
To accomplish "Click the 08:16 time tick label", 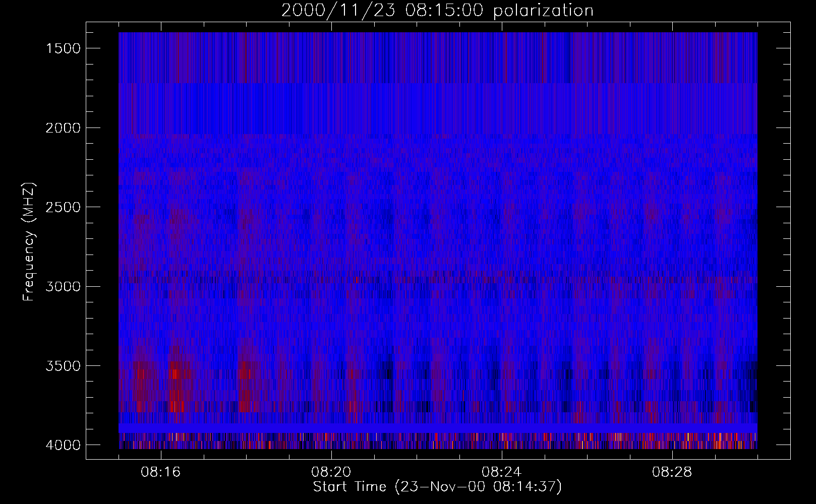I will 161,472.
